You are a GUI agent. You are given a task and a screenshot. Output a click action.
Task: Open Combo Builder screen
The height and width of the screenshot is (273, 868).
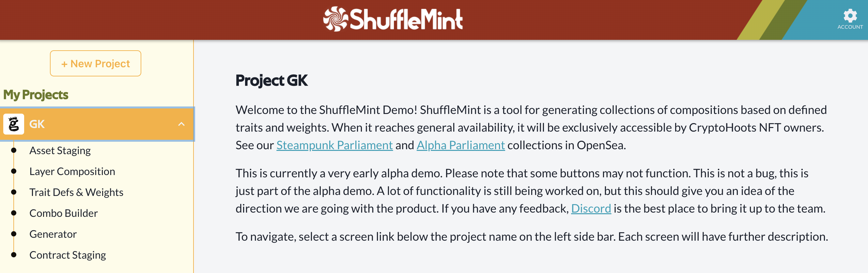click(x=63, y=213)
